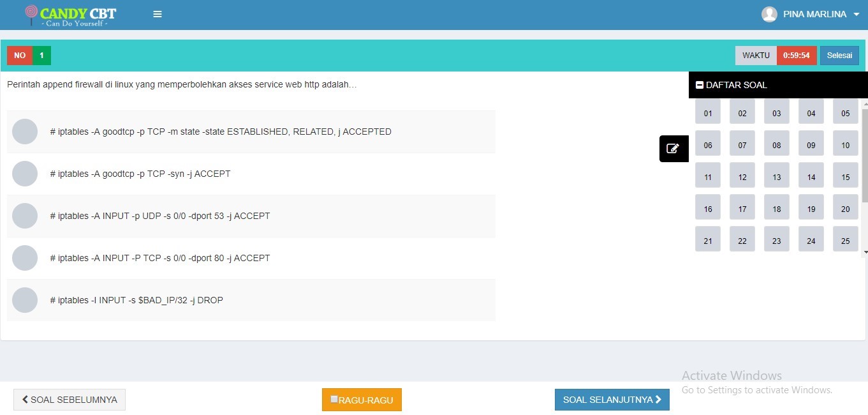Jump to question 15
Viewport: 868px width, 415px height.
(x=846, y=176)
